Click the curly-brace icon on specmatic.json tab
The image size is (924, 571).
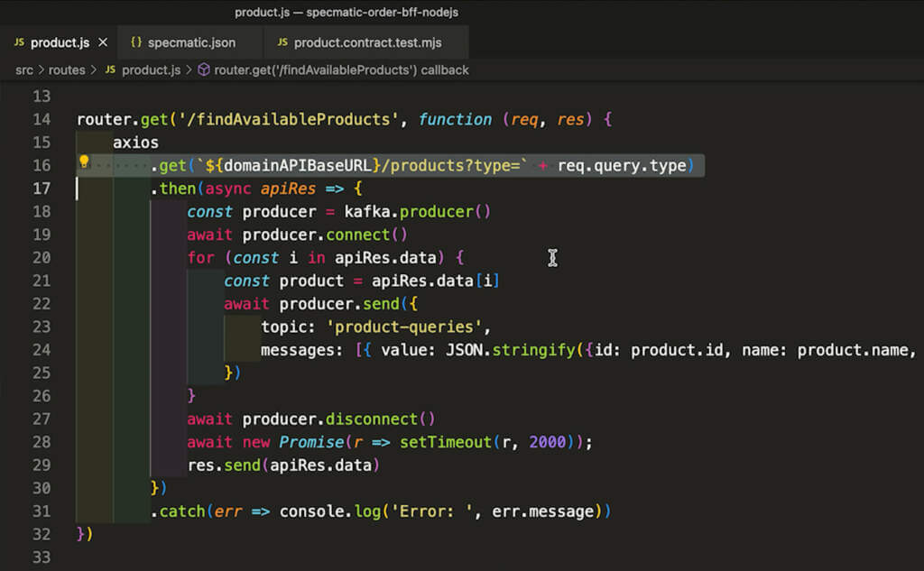[x=136, y=42]
